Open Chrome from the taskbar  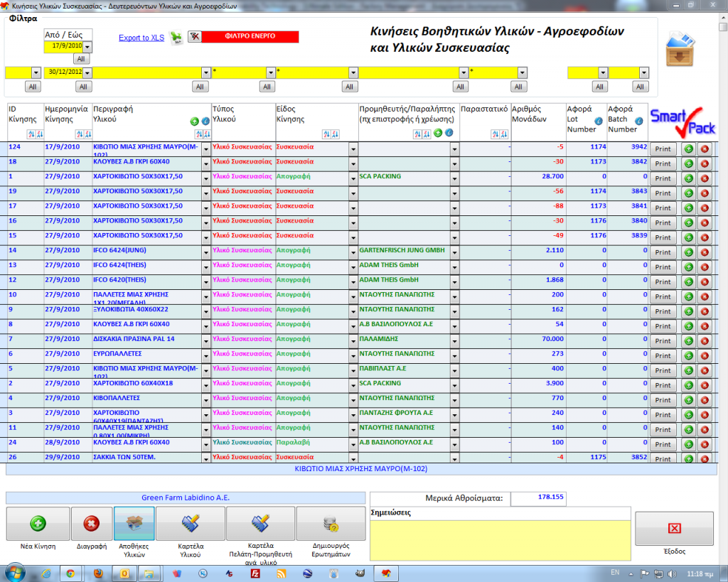(70, 574)
